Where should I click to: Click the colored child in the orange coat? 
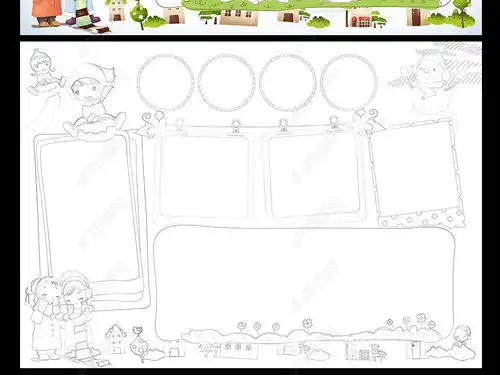point(47,13)
